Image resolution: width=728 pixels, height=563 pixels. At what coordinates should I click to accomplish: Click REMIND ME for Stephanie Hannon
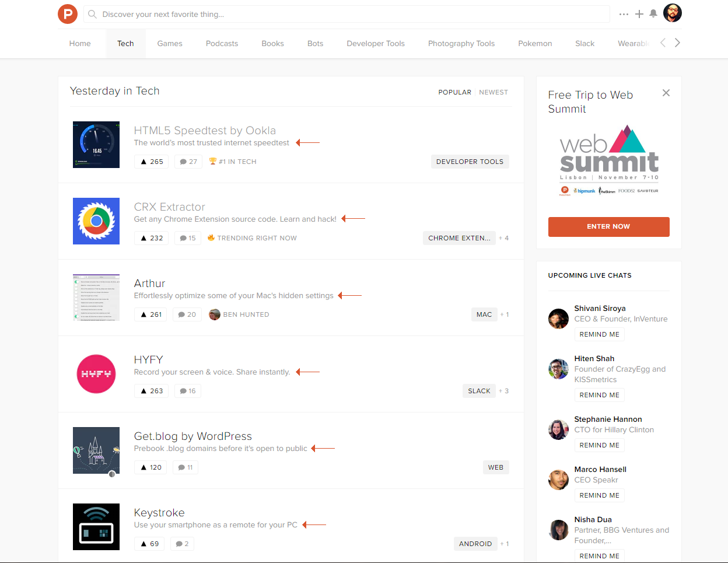[599, 445]
